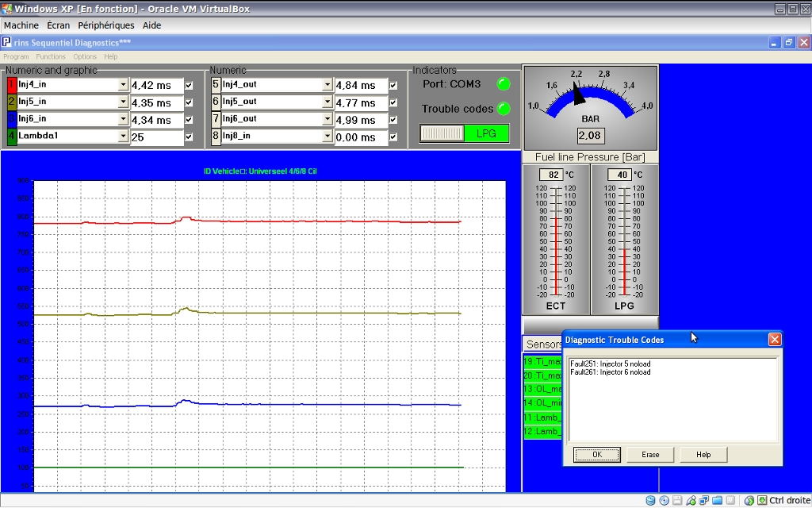This screenshot has height=508, width=812.
Task: Click the hard disk icon in VirtualBox status bar
Action: pyautogui.click(x=651, y=500)
